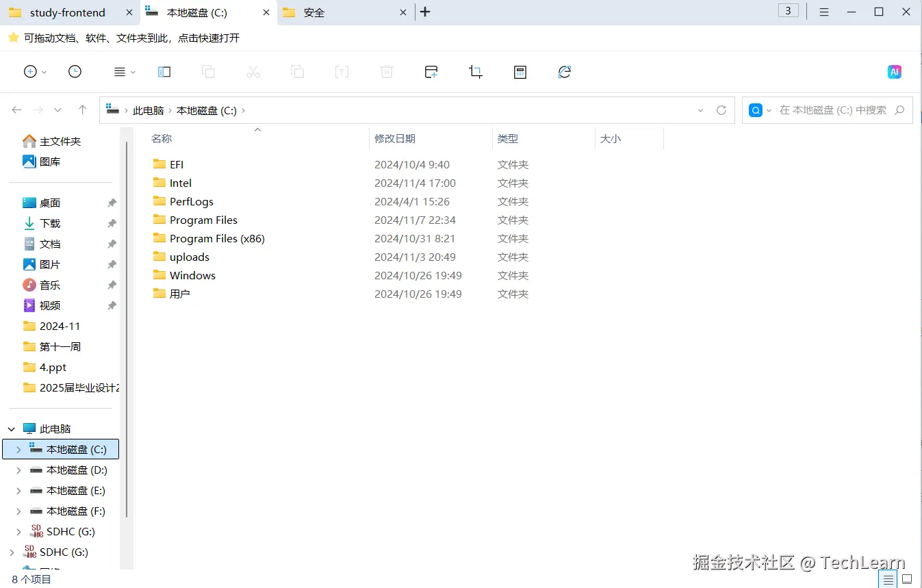Select the Program Files (x86) folder
The image size is (922, 588).
coord(217,238)
